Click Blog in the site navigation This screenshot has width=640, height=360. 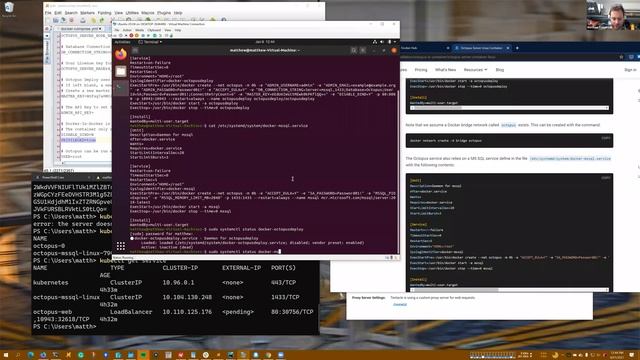500,70
